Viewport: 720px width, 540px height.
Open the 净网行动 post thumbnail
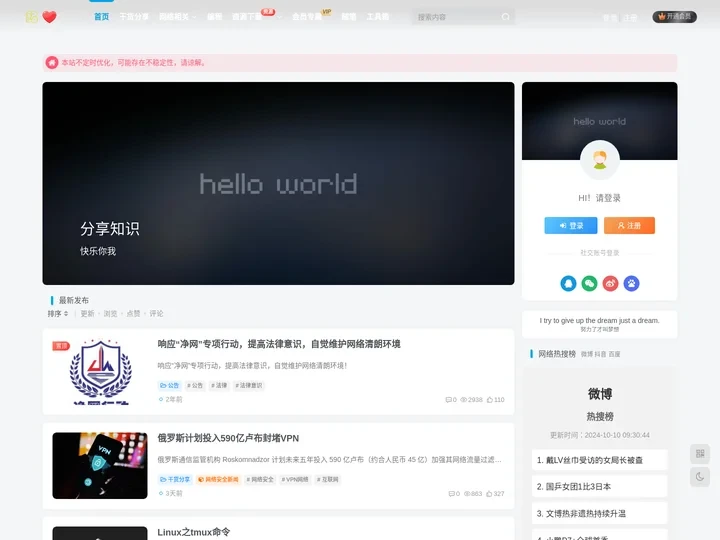point(100,371)
